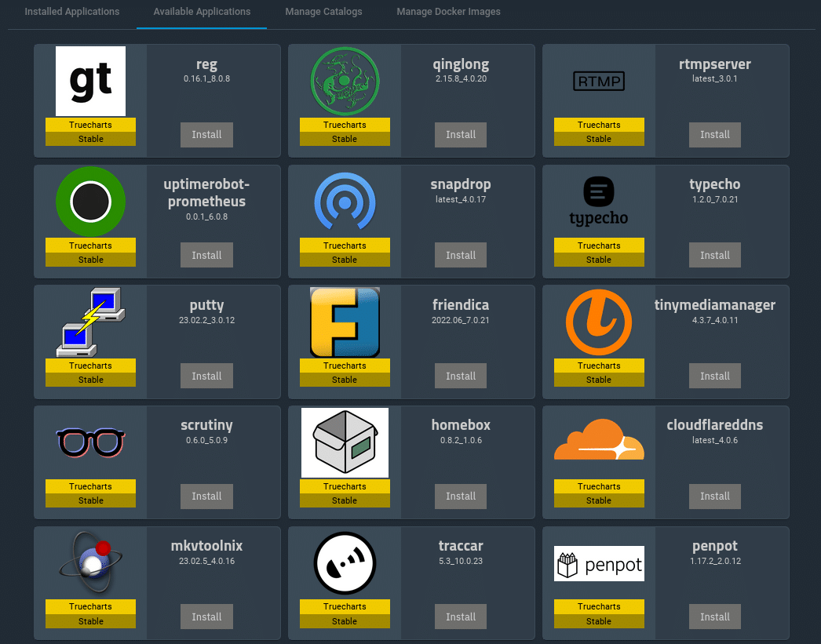Install the homebox application
Viewport: 821px width, 644px height.
pos(461,496)
